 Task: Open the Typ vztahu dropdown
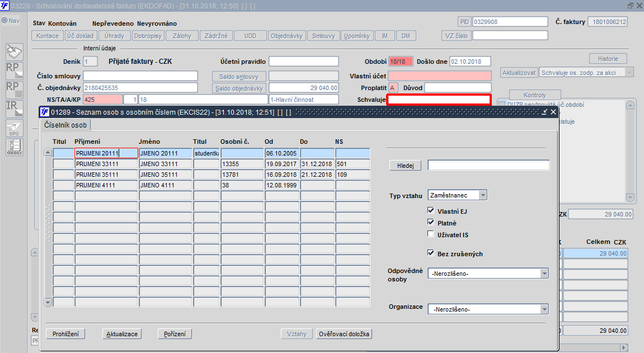click(483, 195)
